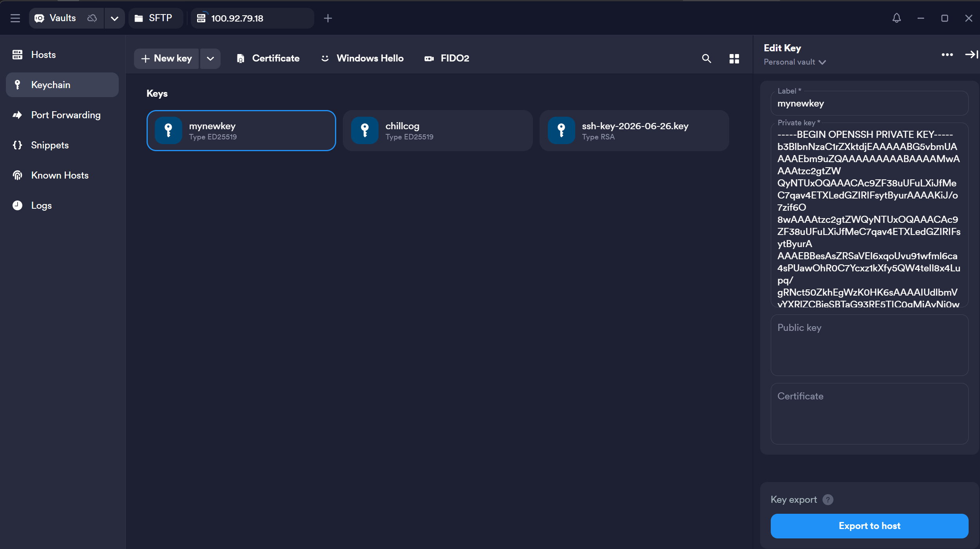Click the Certificate button
980x549 pixels.
(x=268, y=58)
